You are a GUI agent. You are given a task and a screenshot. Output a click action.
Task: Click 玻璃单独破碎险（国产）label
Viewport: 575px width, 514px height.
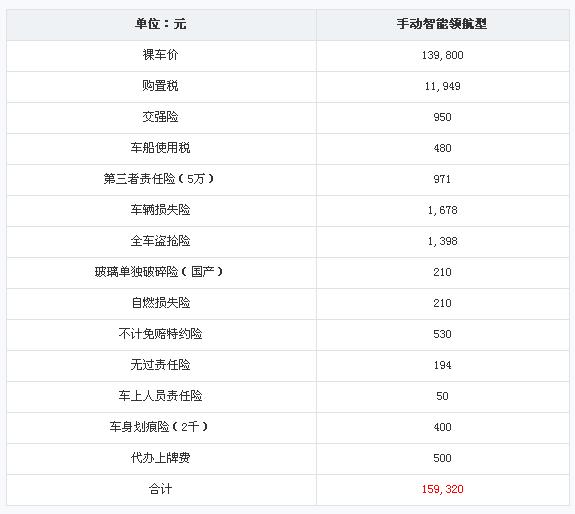(x=158, y=272)
